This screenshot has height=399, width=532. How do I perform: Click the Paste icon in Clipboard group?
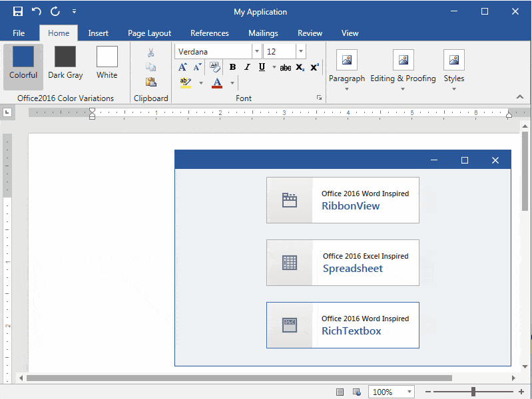point(151,82)
